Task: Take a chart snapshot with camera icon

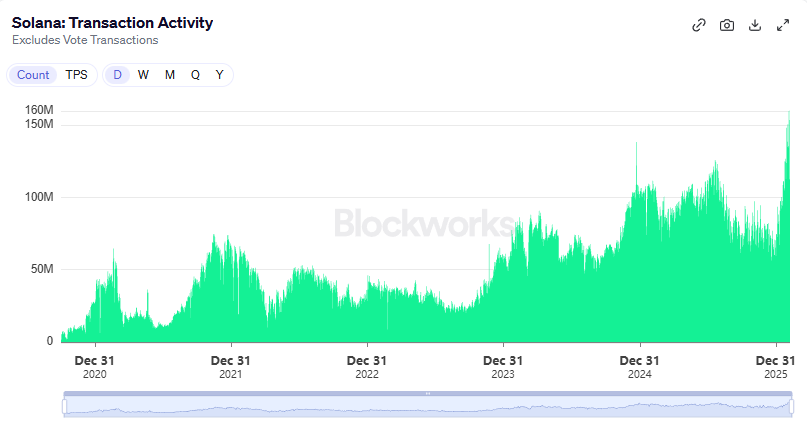Action: [x=727, y=25]
